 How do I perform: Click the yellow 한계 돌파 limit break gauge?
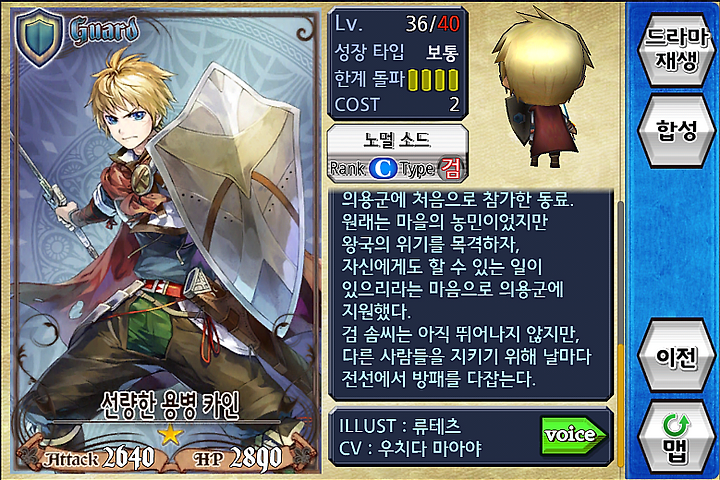(x=433, y=79)
